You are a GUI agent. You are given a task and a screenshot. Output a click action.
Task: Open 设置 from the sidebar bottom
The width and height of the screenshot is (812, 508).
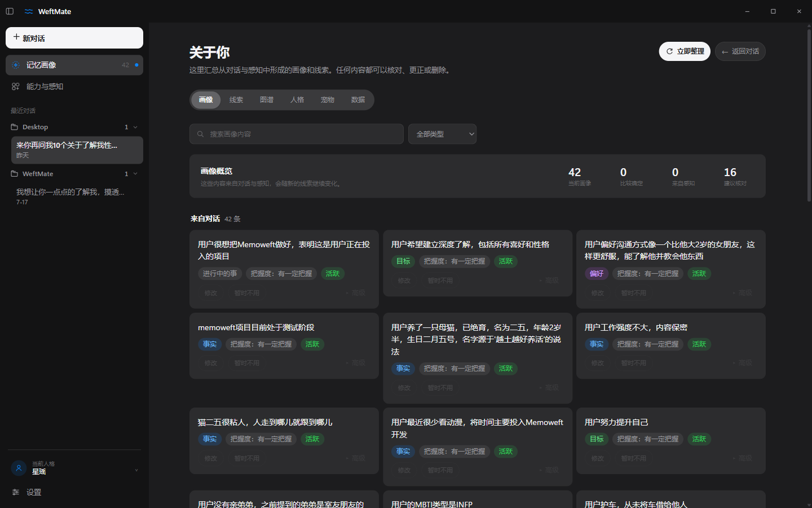coord(74,492)
